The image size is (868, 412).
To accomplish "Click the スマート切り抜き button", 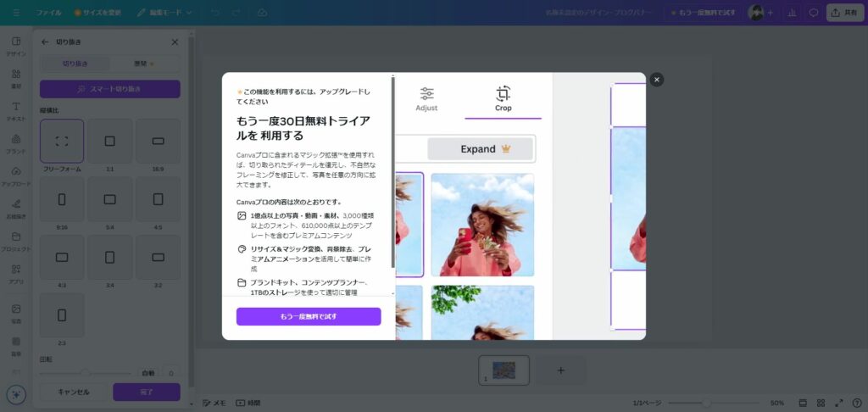I will pos(110,89).
